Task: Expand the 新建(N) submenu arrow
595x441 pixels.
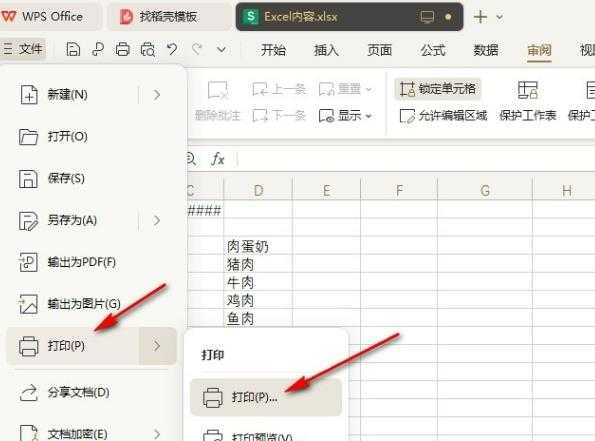Action: tap(157, 94)
